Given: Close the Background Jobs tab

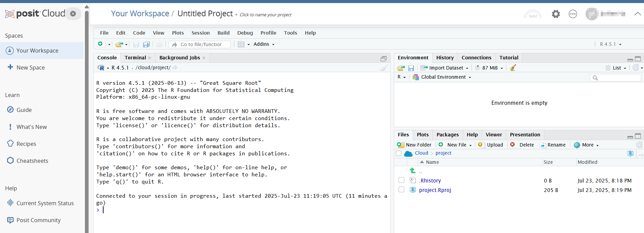Looking at the screenshot, I should coord(204,58).
